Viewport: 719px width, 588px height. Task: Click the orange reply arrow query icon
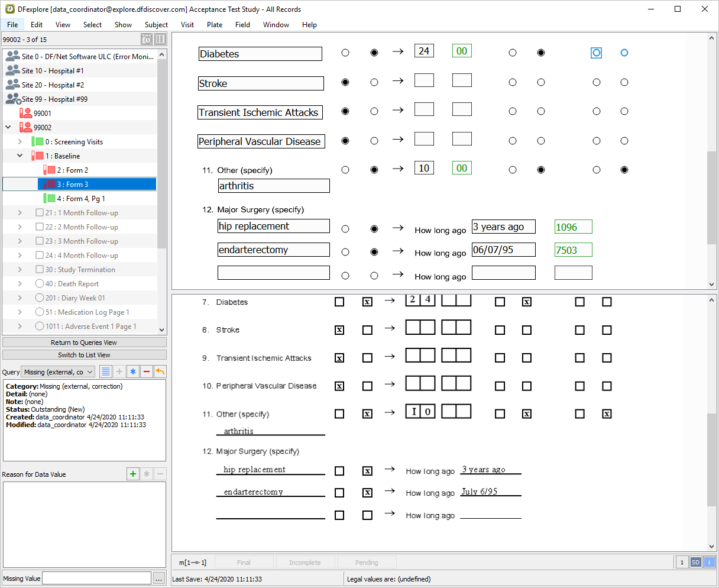pyautogui.click(x=160, y=371)
